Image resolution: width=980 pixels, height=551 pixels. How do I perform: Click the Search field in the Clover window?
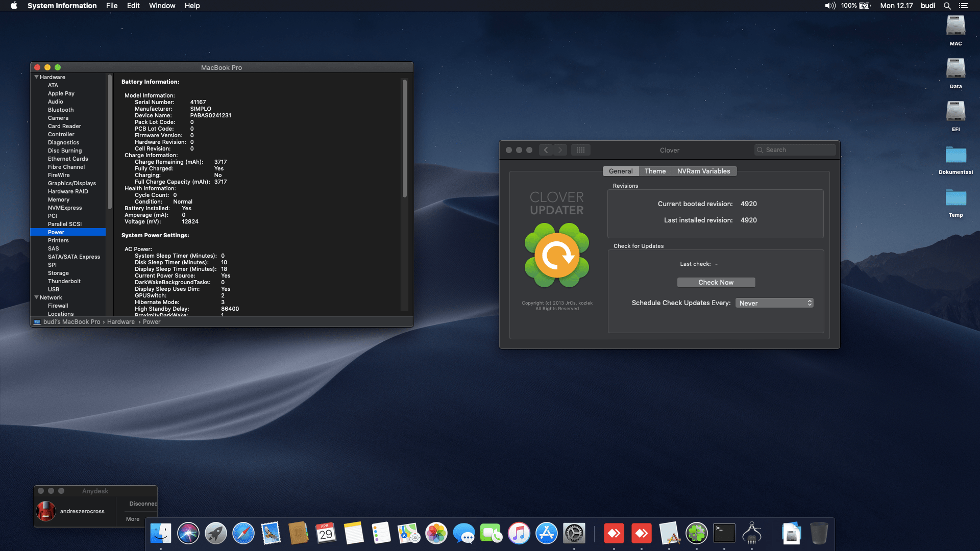click(795, 149)
